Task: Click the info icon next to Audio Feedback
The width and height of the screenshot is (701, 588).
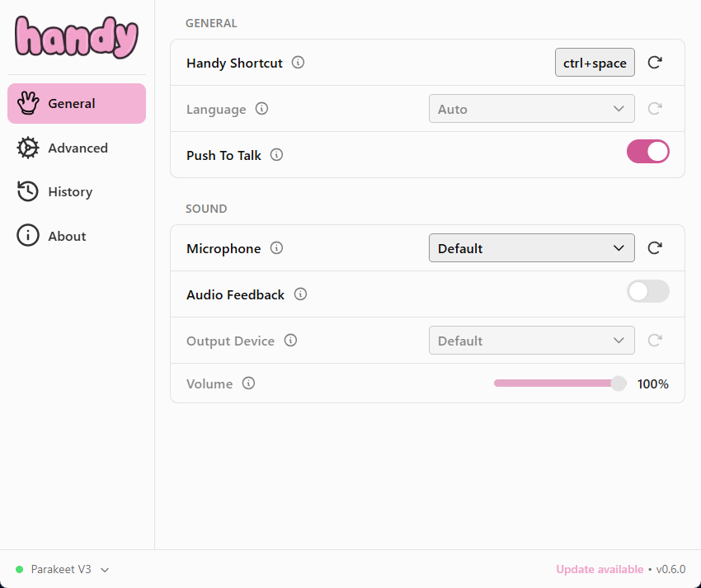Action: pyautogui.click(x=301, y=294)
